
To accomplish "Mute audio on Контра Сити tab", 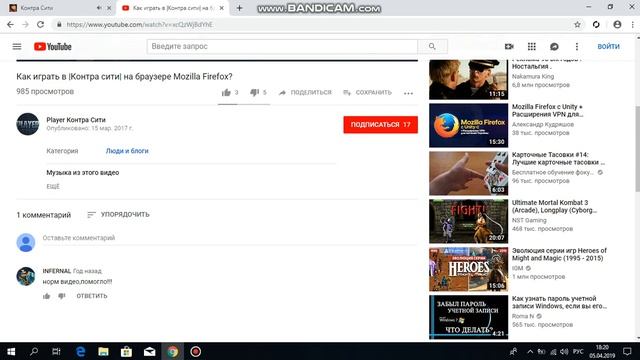I will (x=99, y=8).
